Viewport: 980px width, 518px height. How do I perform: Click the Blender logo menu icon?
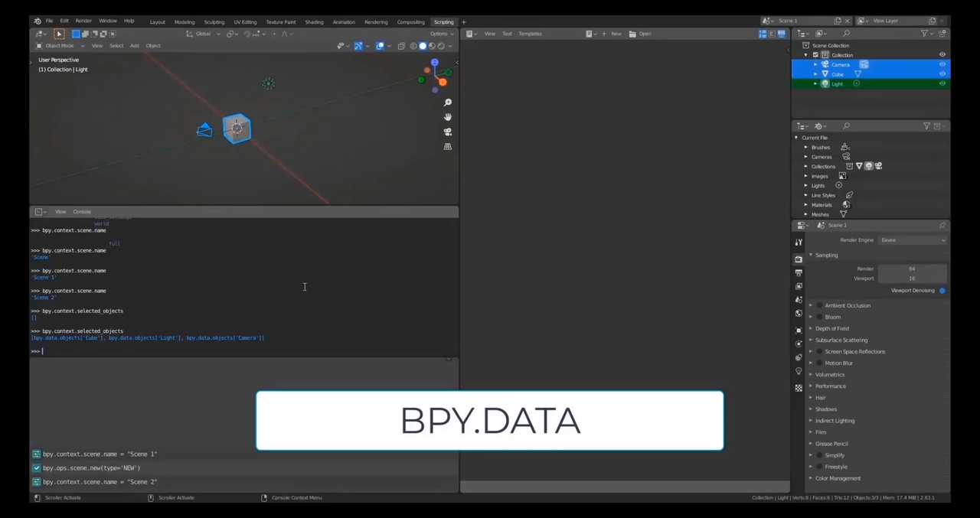pos(38,21)
